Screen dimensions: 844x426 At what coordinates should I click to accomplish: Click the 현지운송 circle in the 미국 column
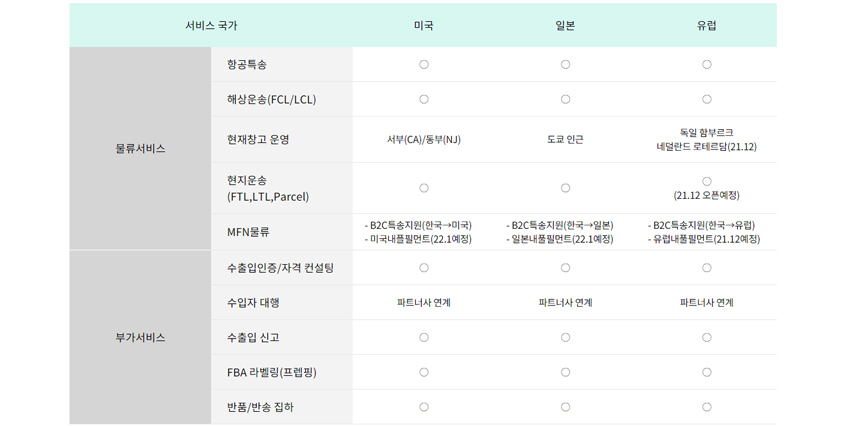pos(424,188)
